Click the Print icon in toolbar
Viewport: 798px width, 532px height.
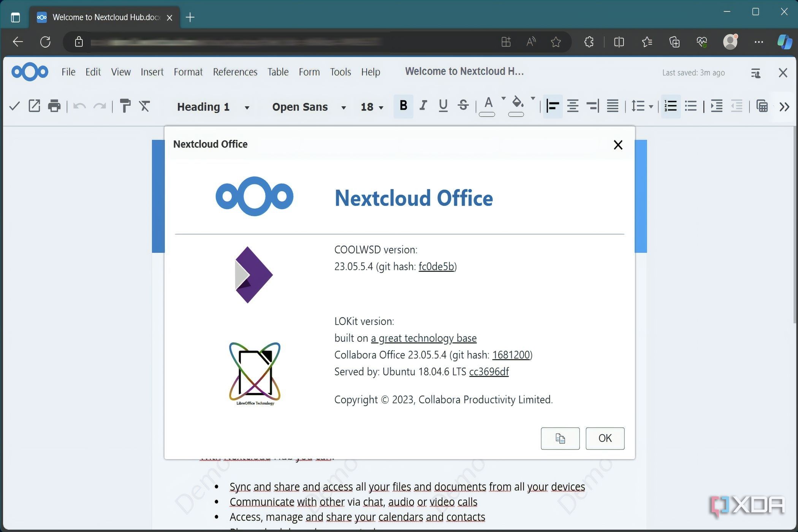click(x=54, y=106)
